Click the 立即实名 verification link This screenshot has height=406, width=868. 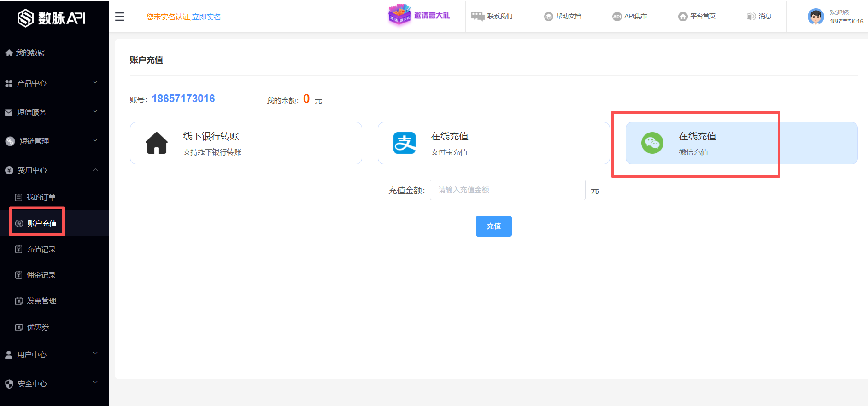tap(206, 17)
